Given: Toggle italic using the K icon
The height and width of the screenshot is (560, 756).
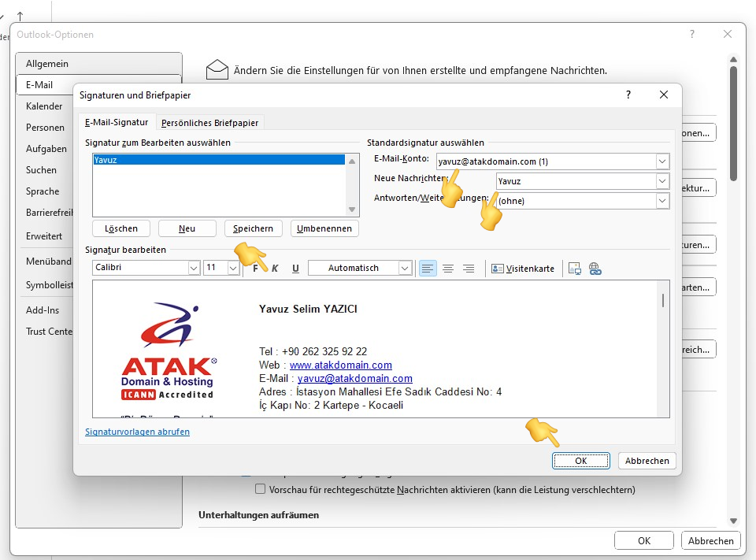Looking at the screenshot, I should point(275,268).
